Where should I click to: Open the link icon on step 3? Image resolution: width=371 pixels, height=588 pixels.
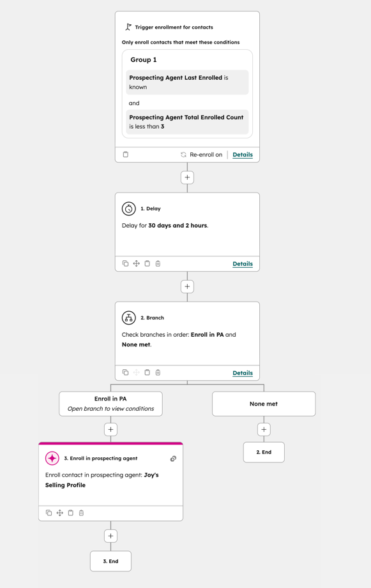point(173,459)
